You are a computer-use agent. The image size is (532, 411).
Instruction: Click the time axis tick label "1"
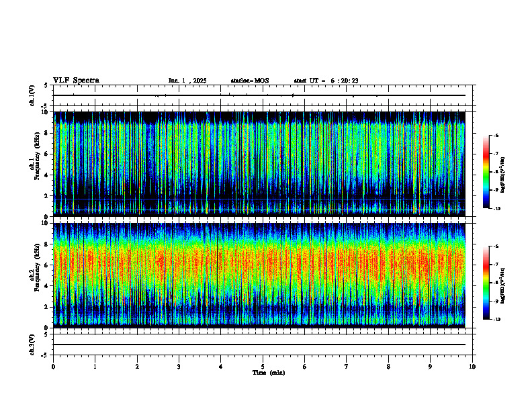click(95, 367)
